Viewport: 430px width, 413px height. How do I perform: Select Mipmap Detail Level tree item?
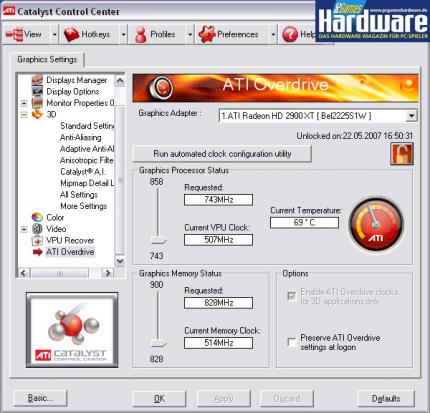tap(87, 183)
